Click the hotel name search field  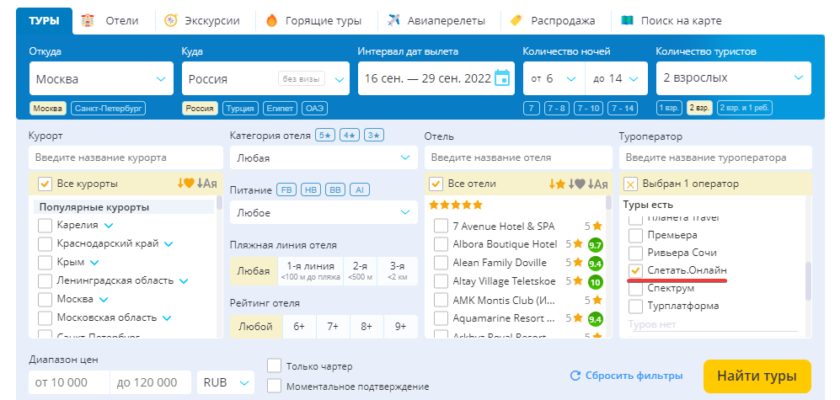[x=519, y=158]
